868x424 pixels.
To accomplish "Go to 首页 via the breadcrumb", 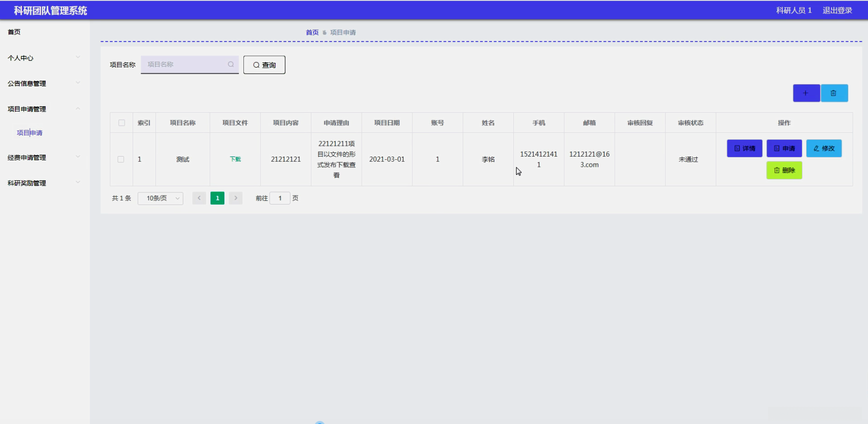I will point(312,33).
